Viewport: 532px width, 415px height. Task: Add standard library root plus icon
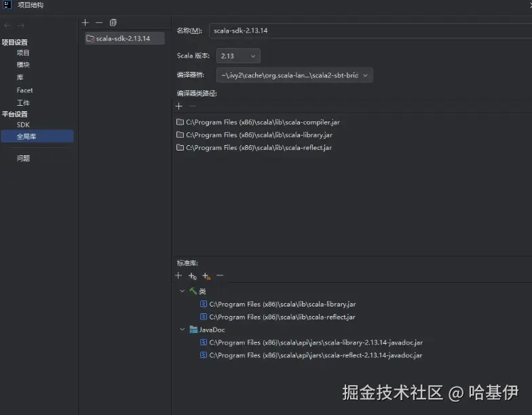point(178,275)
